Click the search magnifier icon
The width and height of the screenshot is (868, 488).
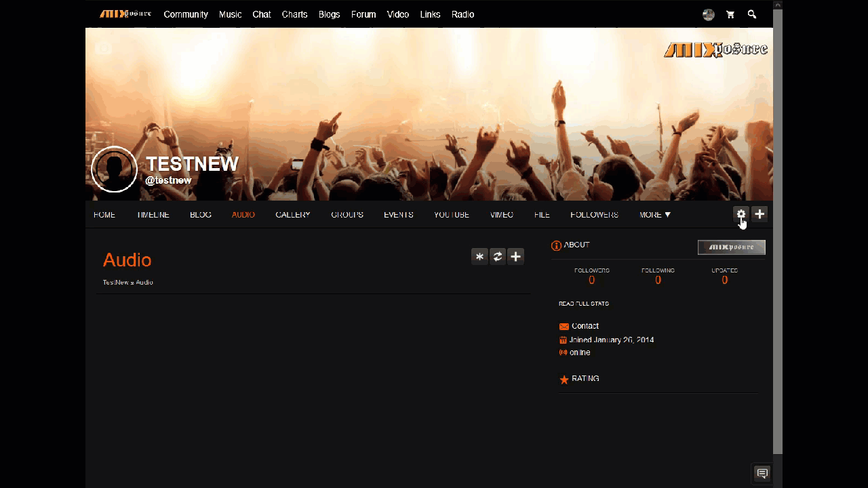click(x=752, y=14)
